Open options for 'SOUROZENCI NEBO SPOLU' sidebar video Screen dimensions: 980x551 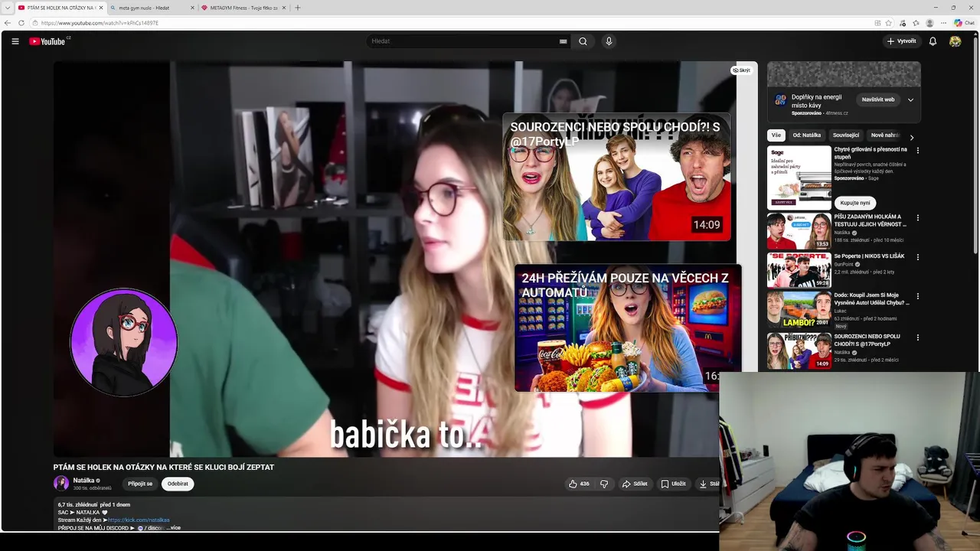click(918, 337)
